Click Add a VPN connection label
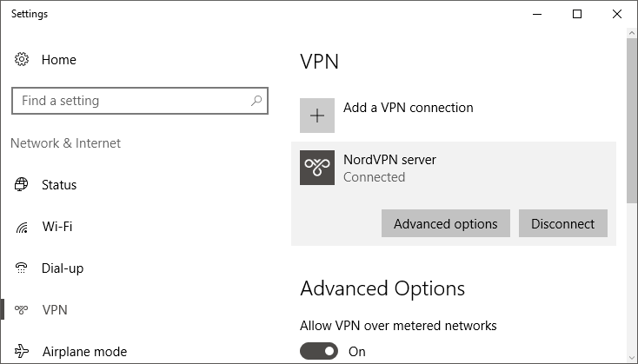 [x=409, y=108]
